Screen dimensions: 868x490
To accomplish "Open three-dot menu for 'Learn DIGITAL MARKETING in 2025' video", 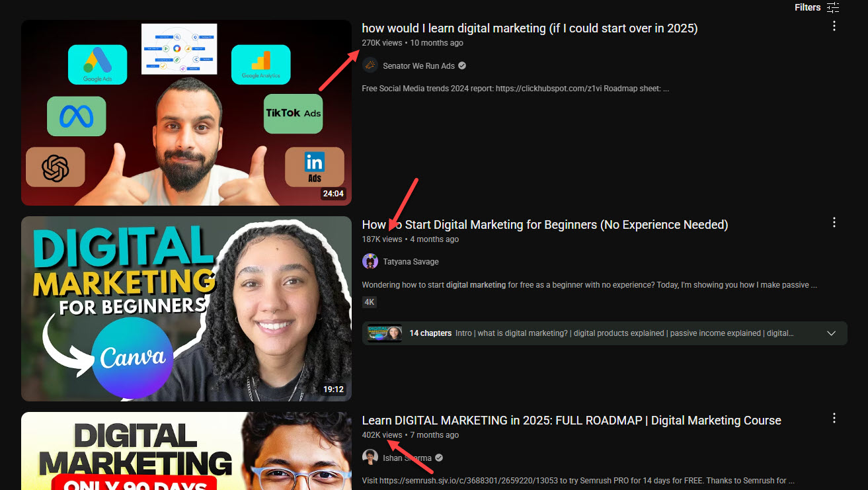I will pyautogui.click(x=834, y=418).
